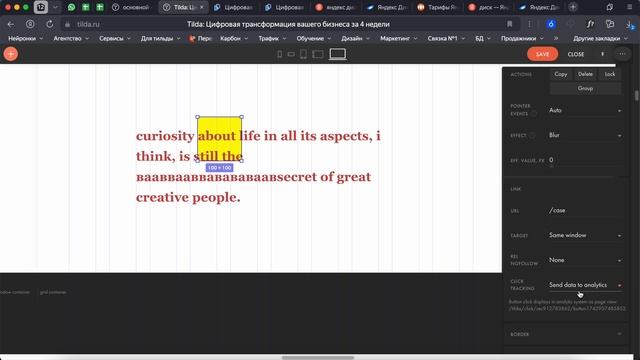Open the WhatsApp pinned tab

click(x=71, y=7)
